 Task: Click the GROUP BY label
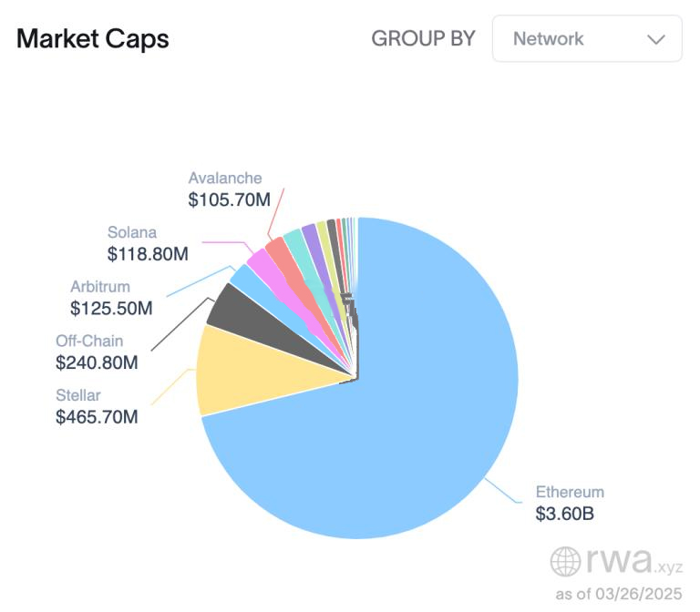pyautogui.click(x=423, y=38)
